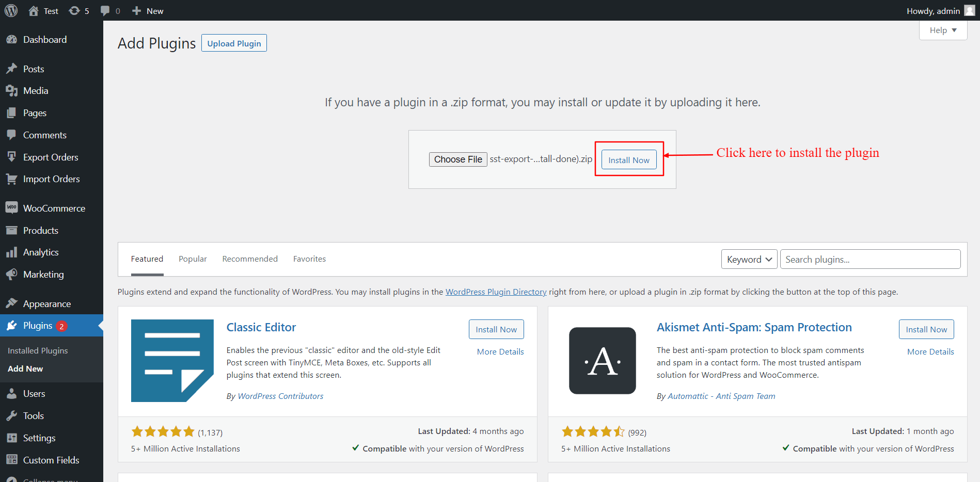Screen dimensions: 980x482
Task: Click the Users person icon
Action: point(11,394)
